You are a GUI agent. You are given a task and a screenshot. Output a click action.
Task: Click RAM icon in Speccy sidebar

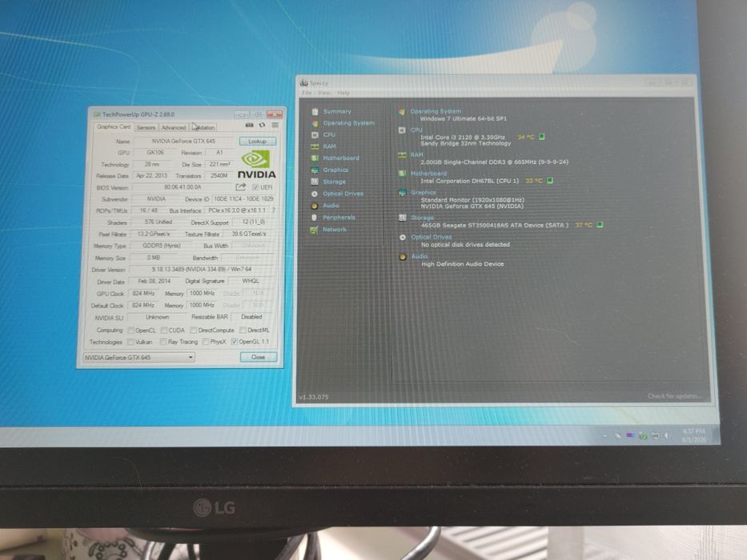point(315,146)
